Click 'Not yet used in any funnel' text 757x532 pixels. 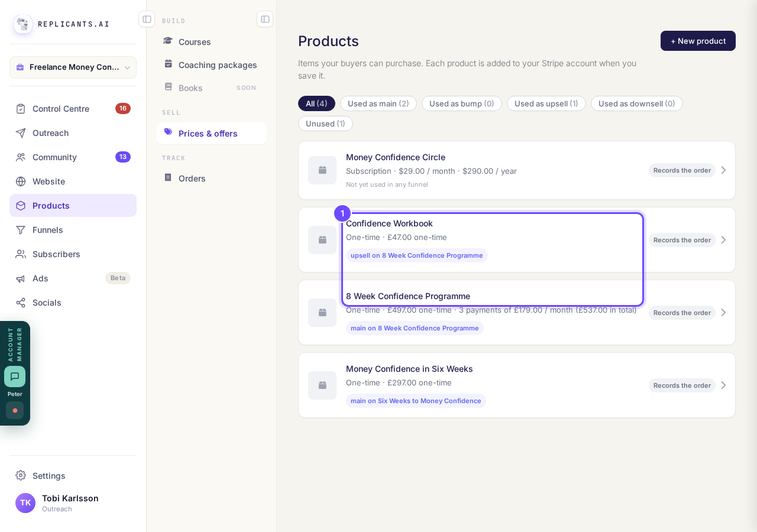pos(387,184)
